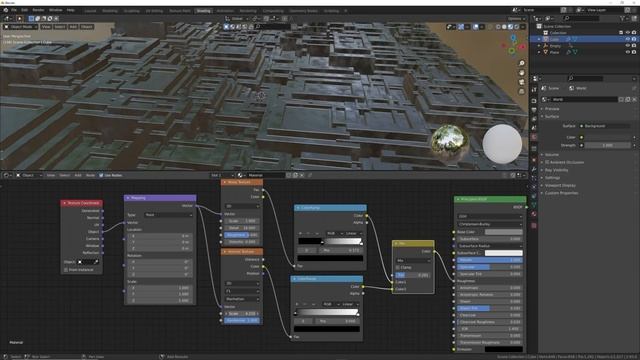Click the viewport pan hand icon
The width and height of the screenshot is (640, 360).
tap(521, 73)
